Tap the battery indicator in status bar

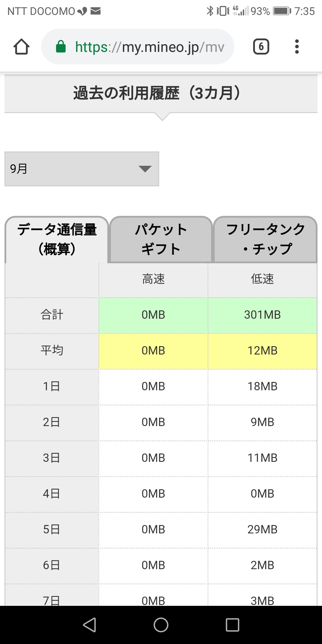point(282,11)
